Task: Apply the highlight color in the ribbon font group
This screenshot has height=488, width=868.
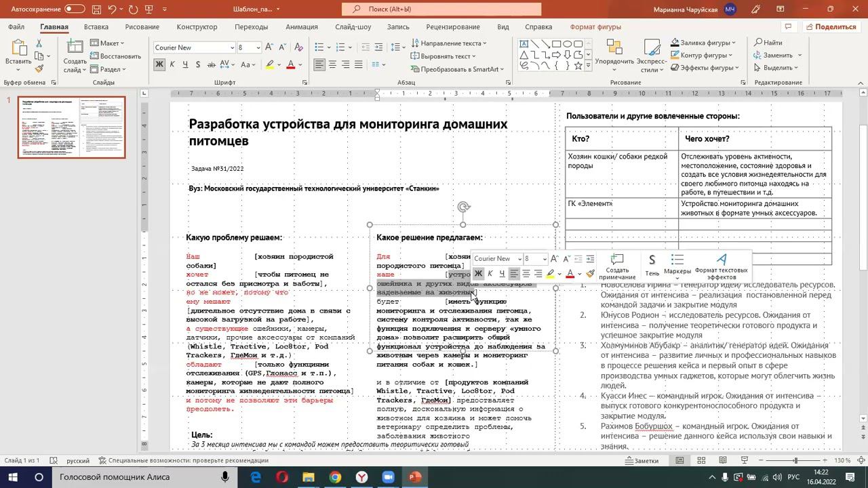Action: [269, 64]
